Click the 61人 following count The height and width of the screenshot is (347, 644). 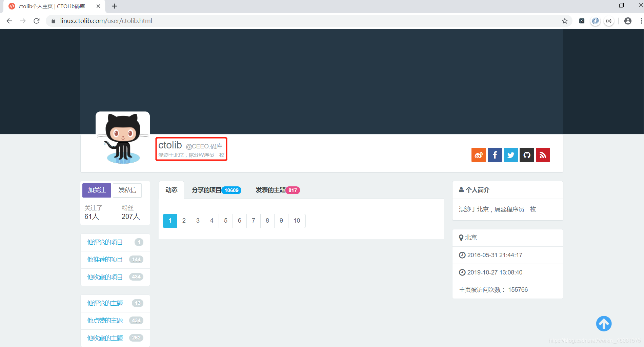pyautogui.click(x=92, y=217)
